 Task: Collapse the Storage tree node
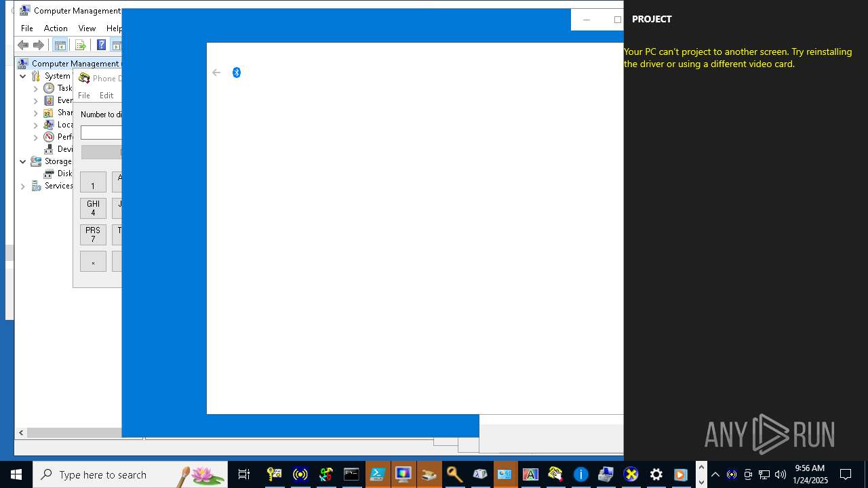(x=23, y=161)
